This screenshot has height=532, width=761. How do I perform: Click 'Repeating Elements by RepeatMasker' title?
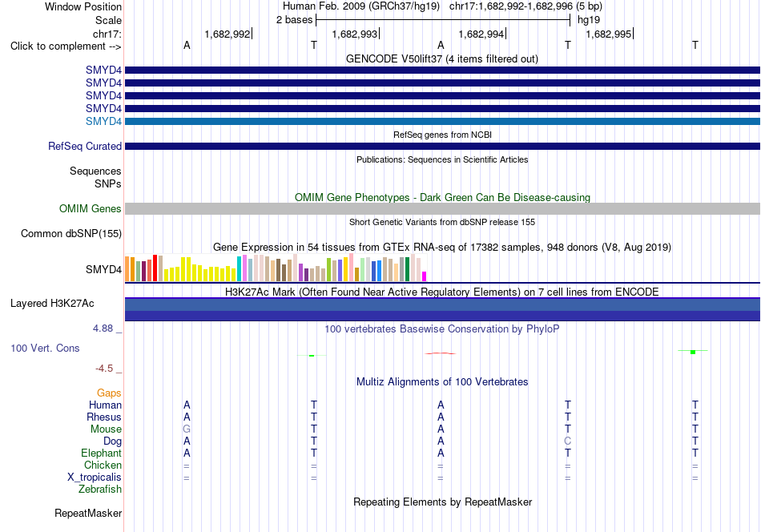[442, 502]
